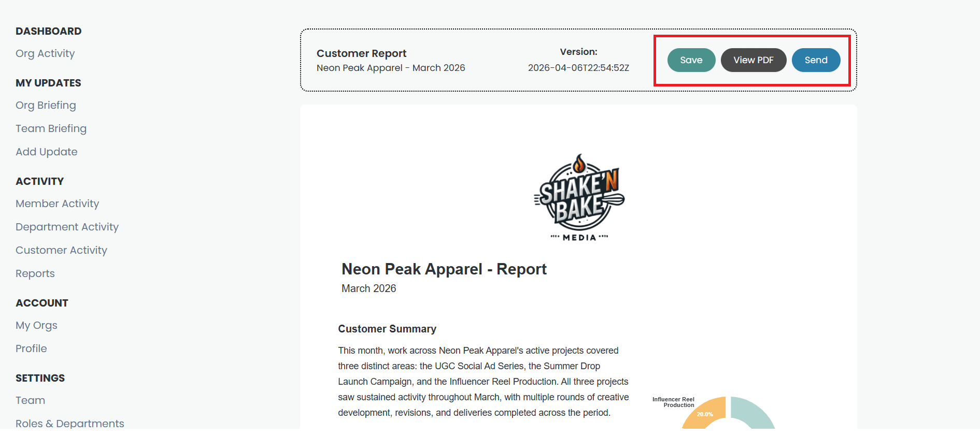
Task: Open Customer Activity page
Action: 61,250
